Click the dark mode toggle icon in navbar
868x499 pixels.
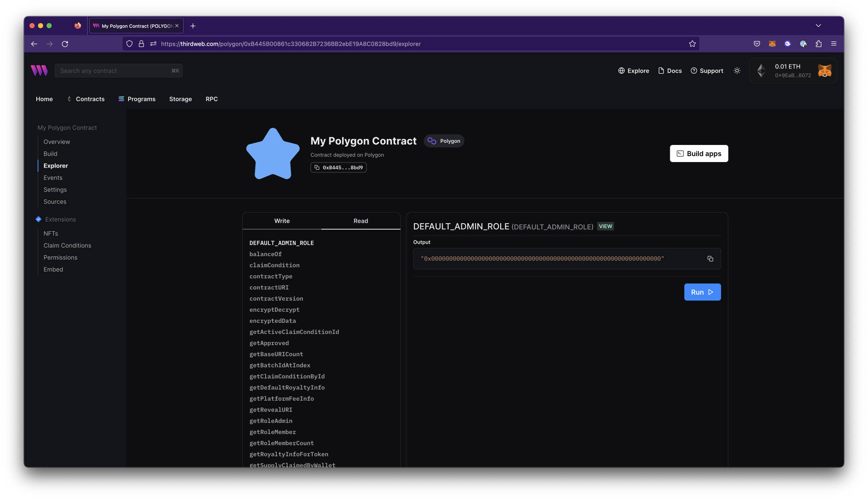[737, 71]
